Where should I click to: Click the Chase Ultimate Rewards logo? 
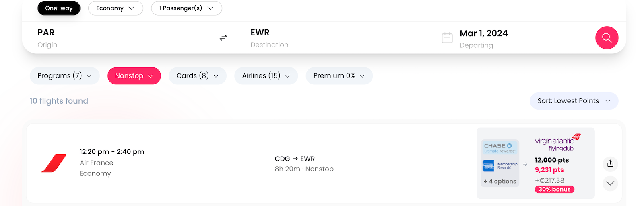point(499,148)
